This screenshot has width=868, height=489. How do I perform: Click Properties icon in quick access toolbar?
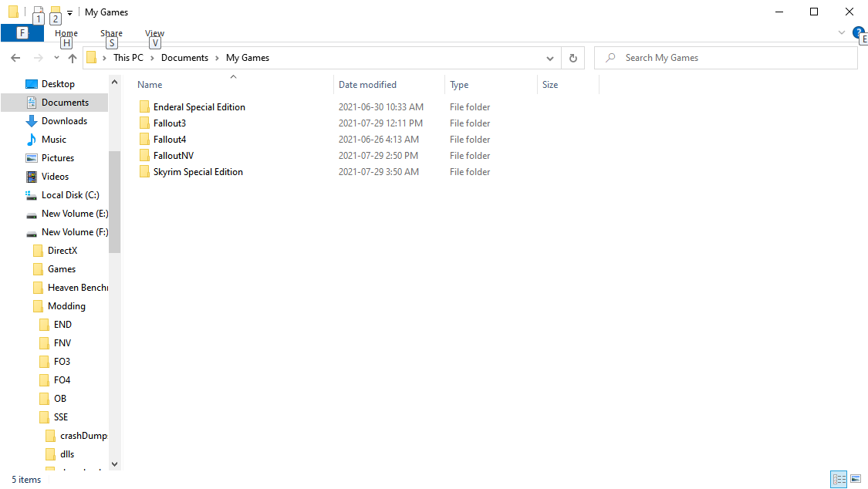coord(39,12)
